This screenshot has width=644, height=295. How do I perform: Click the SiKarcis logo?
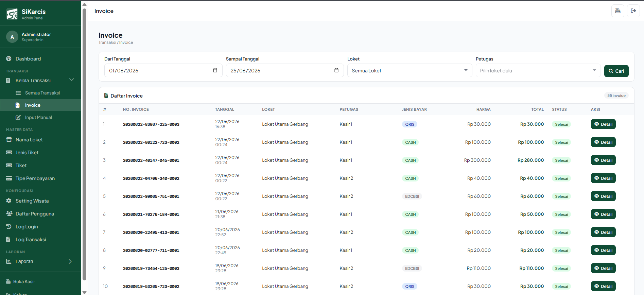12,14
